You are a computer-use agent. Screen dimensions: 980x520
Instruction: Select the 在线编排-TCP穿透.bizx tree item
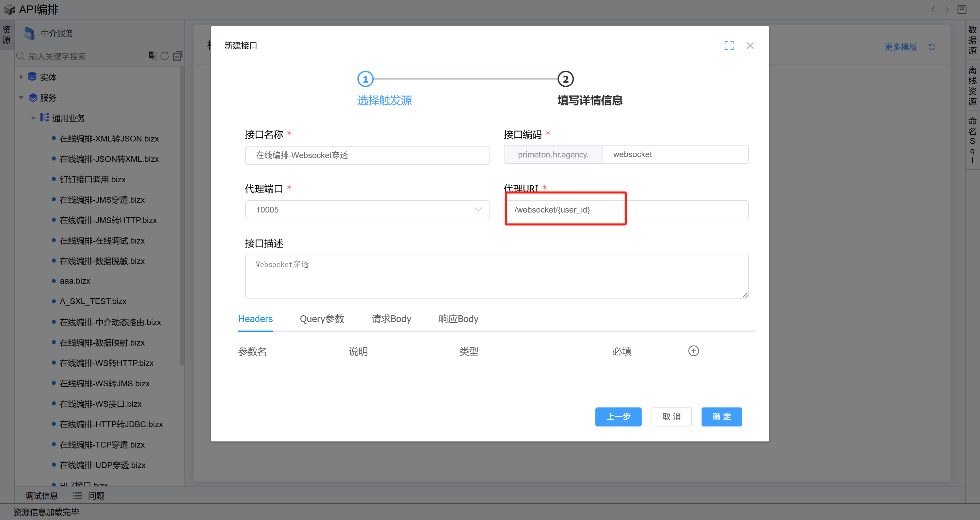(102, 444)
